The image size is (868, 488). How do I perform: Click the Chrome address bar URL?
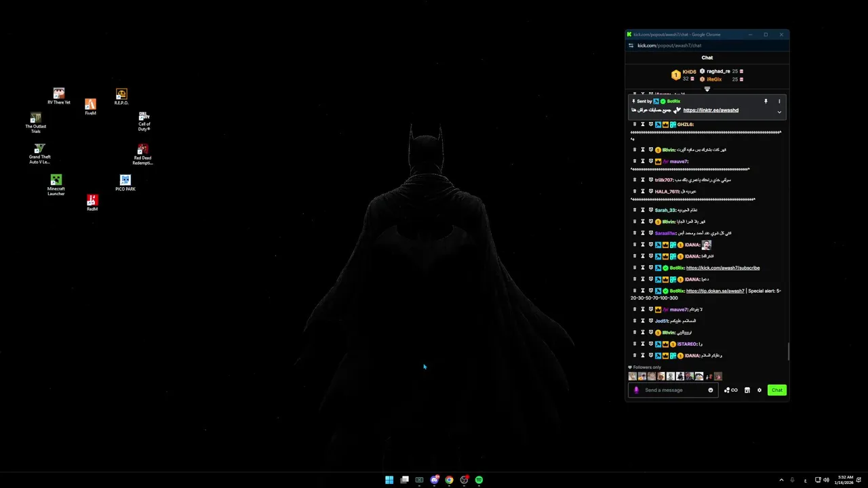669,45
